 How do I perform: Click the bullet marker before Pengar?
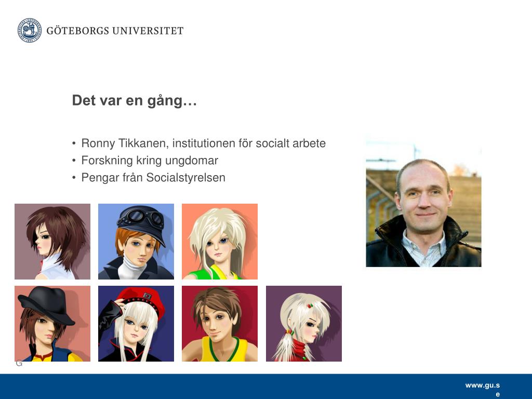point(74,178)
